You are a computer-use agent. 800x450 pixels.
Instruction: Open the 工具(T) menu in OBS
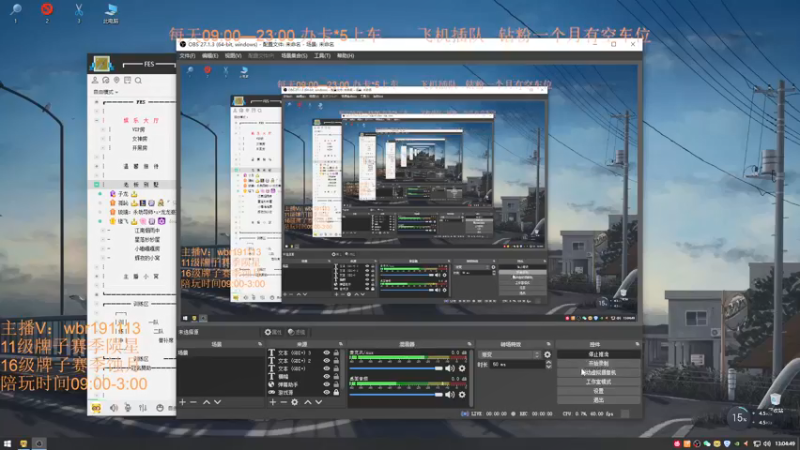(x=322, y=56)
